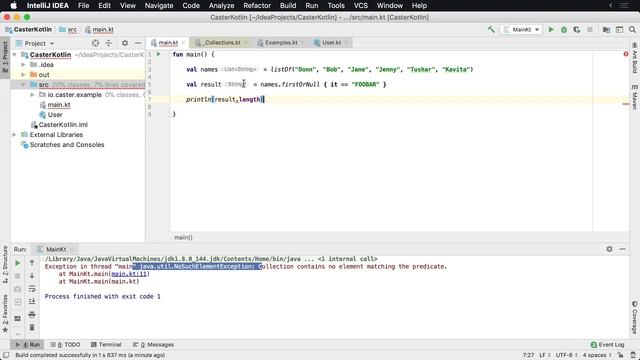Open the VCS menu
This screenshot has width=640, height=360.
pos(360,6)
